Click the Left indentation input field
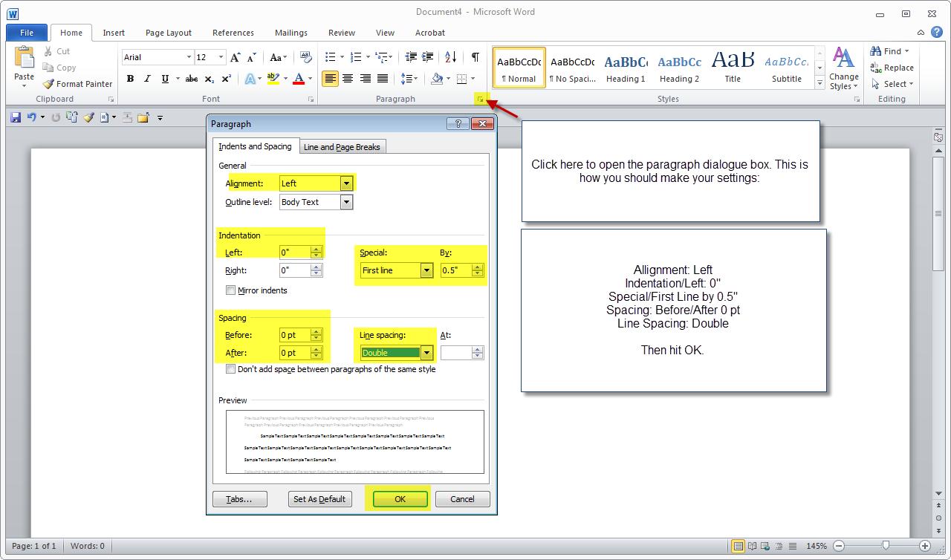 click(295, 253)
